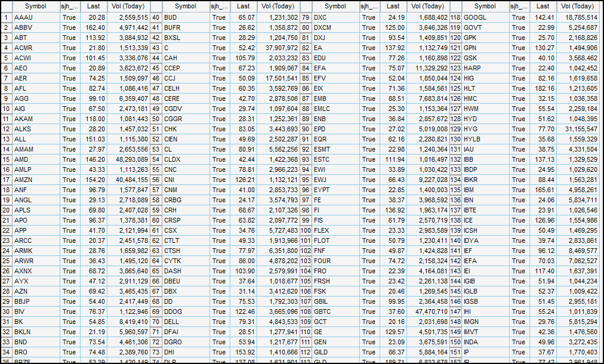Click the CCJ symbol
The height and width of the screenshot is (364, 604).
pyautogui.click(x=186, y=78)
